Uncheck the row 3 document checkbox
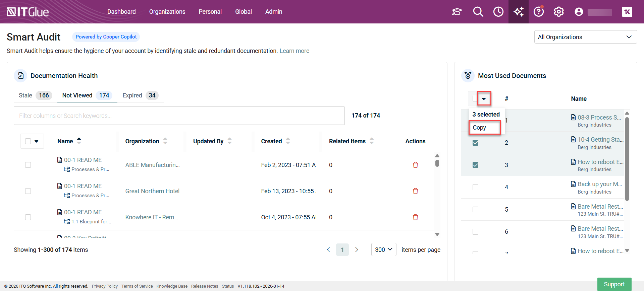Image resolution: width=644 pixels, height=291 pixels. [475, 165]
